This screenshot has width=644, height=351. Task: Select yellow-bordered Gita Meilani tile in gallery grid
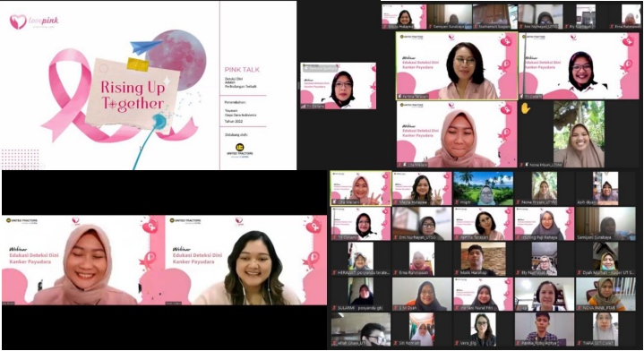361,188
